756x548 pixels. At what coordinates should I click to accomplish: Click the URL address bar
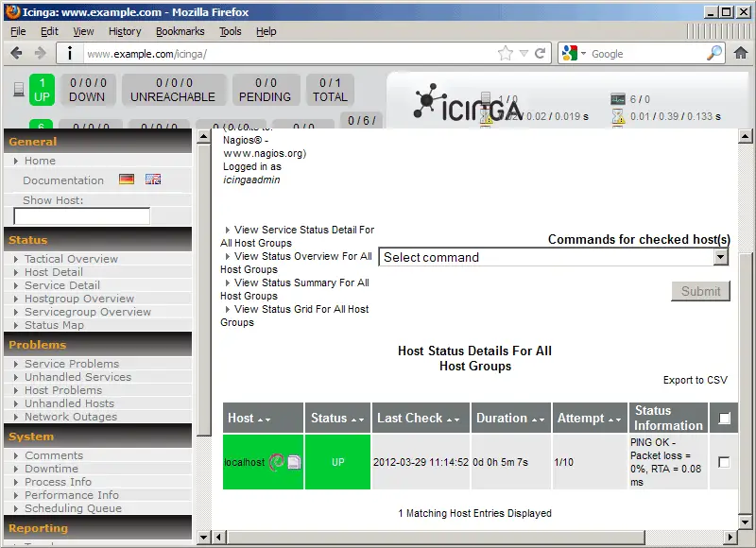point(289,54)
